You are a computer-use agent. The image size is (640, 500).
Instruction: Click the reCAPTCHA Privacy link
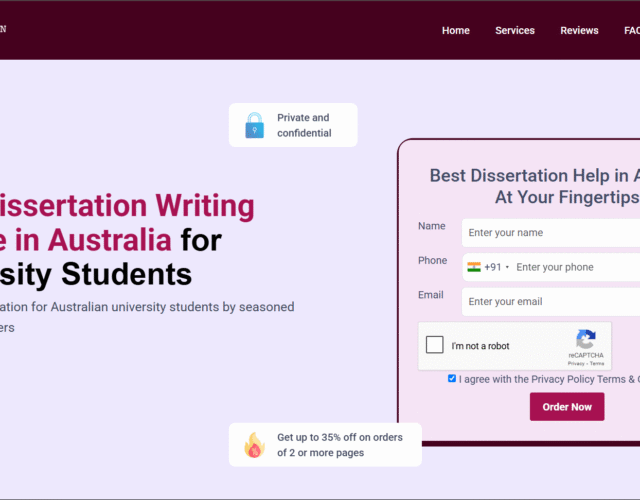pos(576,363)
